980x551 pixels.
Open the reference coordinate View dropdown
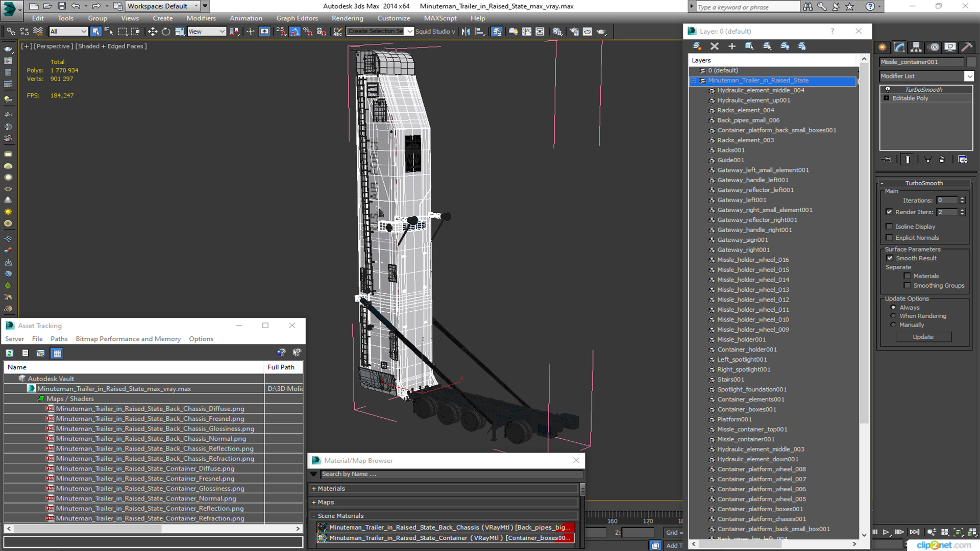(x=207, y=32)
